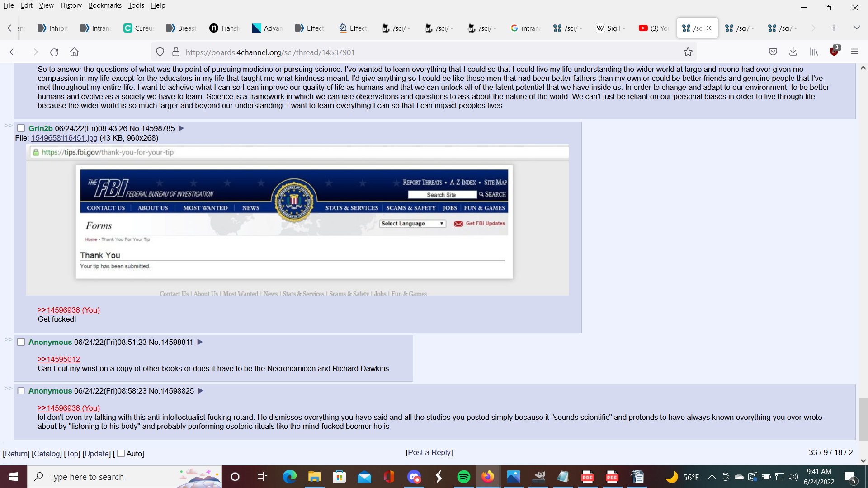Select checkbox for post No.14598811
This screenshot has height=488, width=868.
pos(21,342)
